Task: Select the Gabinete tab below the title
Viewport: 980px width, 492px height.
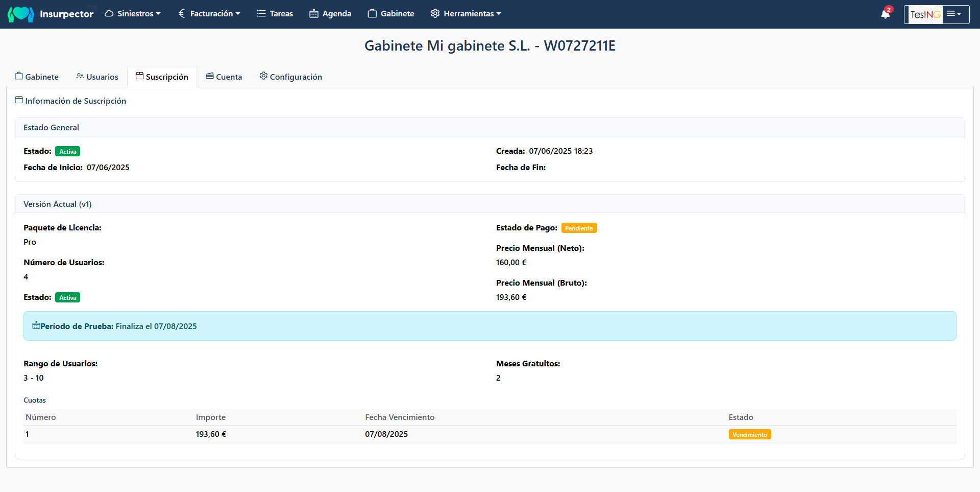Action: (x=37, y=77)
